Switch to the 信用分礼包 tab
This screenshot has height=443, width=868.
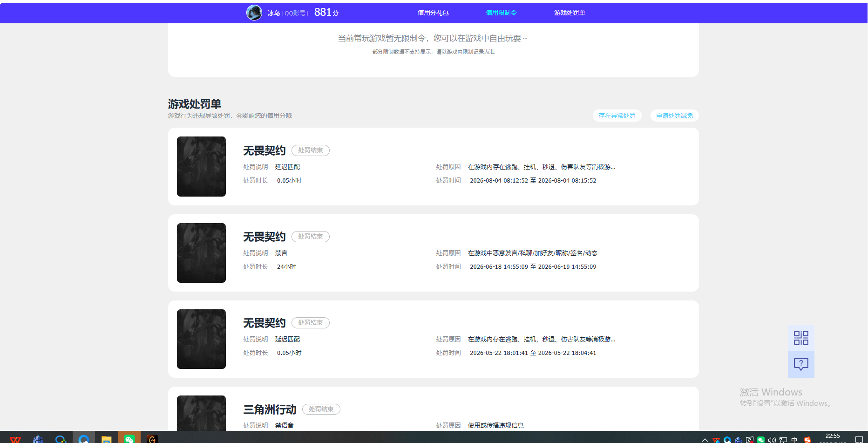pos(433,13)
